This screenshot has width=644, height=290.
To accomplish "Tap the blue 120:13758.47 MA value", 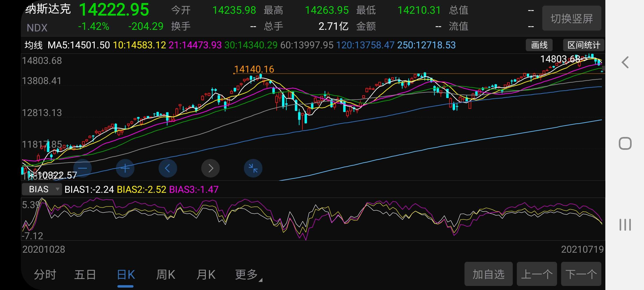I will [x=365, y=45].
